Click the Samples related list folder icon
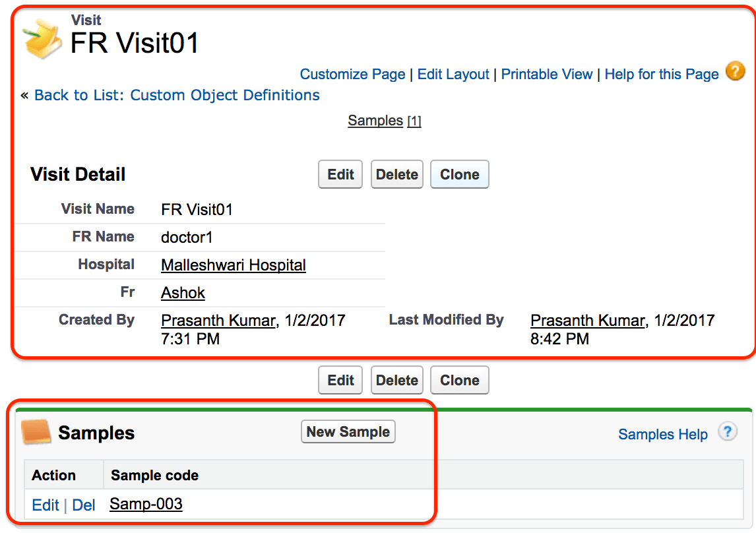This screenshot has width=756, height=537. 36,432
